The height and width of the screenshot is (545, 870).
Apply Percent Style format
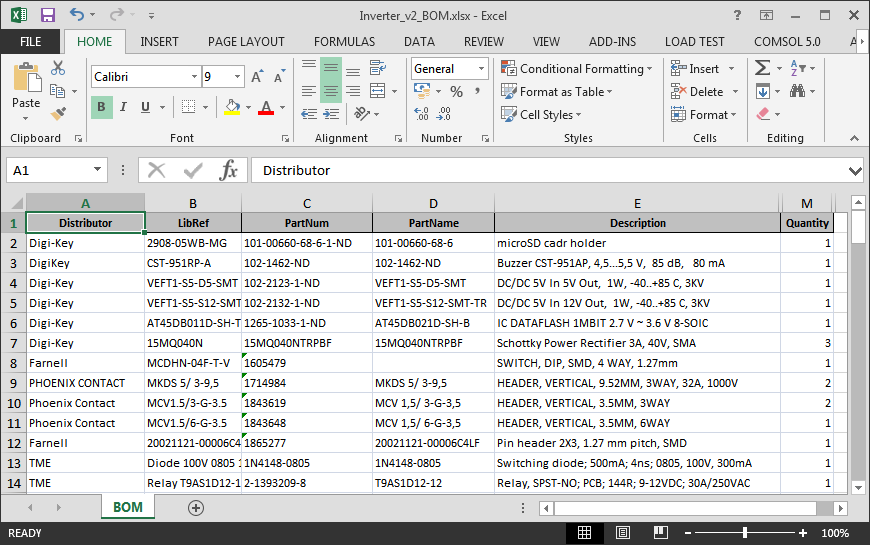coord(457,91)
